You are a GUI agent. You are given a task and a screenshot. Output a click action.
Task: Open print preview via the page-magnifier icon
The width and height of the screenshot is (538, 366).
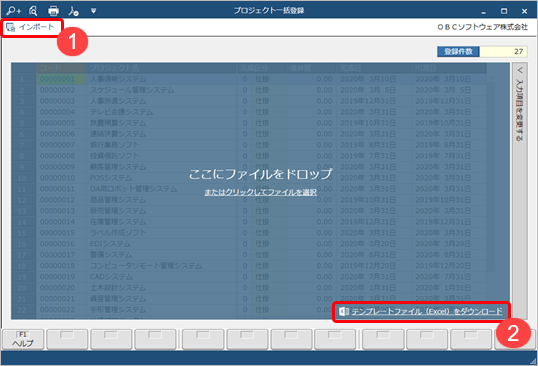[33, 11]
